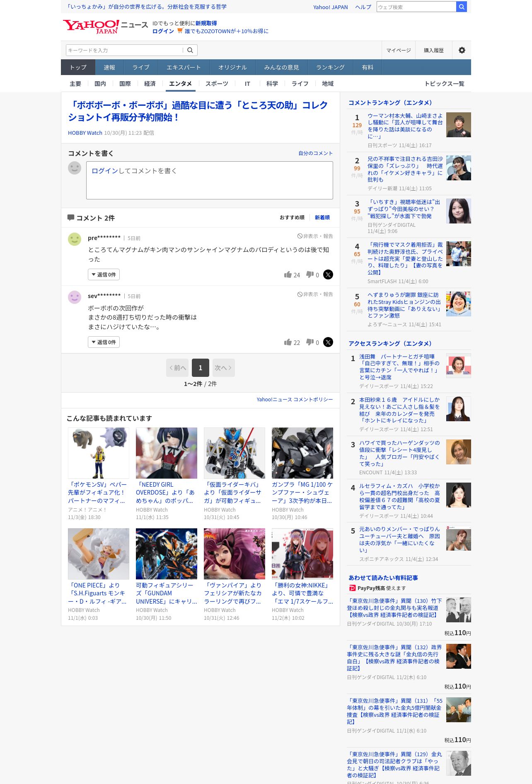532x784 pixels.
Task: Open 自分のコメント link
Action: [316, 153]
